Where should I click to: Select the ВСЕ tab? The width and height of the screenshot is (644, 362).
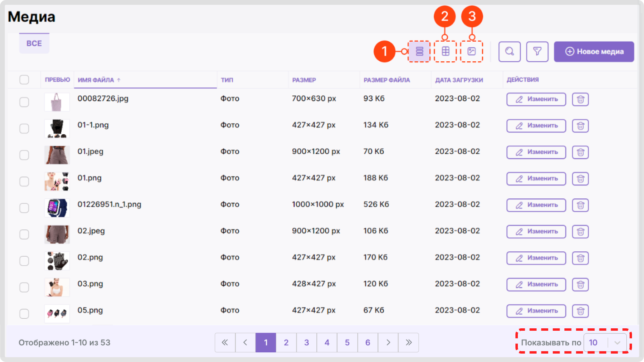[34, 43]
